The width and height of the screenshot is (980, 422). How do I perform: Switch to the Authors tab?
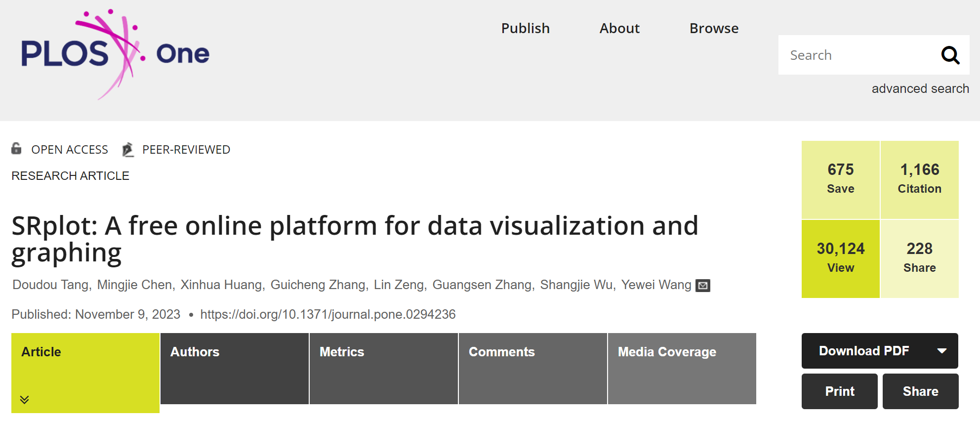(235, 369)
